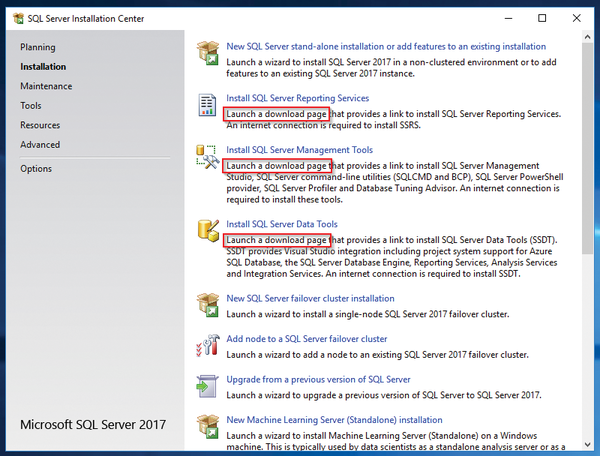The height and width of the screenshot is (456, 600).
Task: Switch to the Resources section
Action: click(x=40, y=125)
